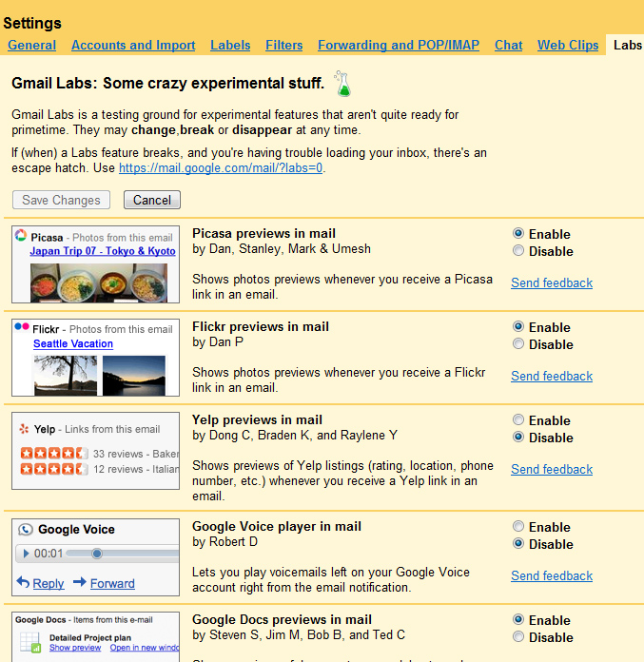
Task: Enable Yelp previews in mail
Action: pos(518,420)
